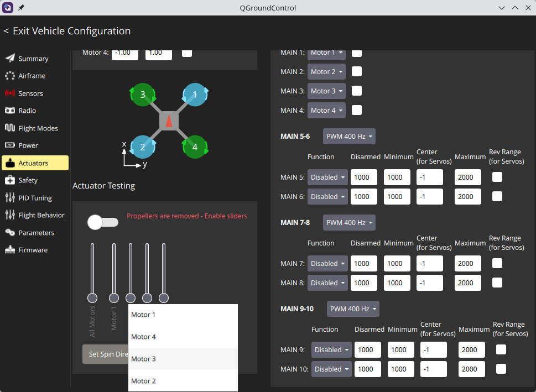
Task: Select the Airframe icon in sidebar
Action: pos(10,76)
